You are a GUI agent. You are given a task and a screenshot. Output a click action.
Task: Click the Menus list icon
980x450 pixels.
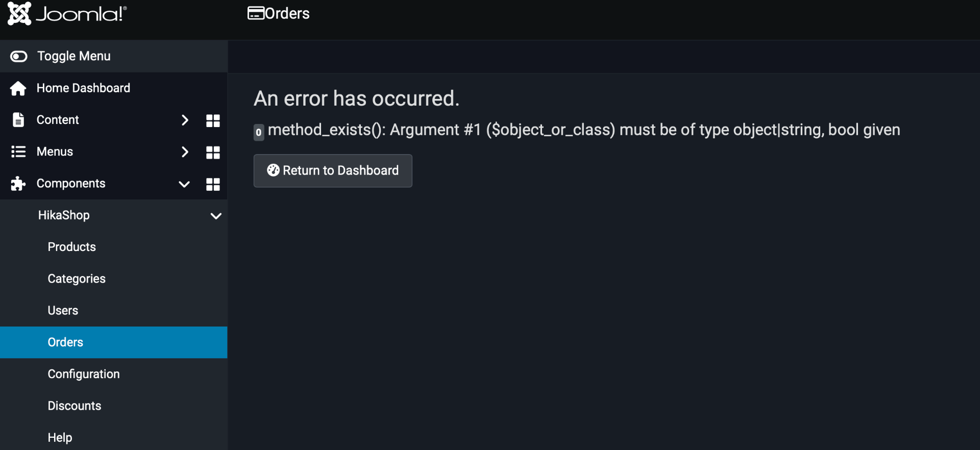click(18, 152)
